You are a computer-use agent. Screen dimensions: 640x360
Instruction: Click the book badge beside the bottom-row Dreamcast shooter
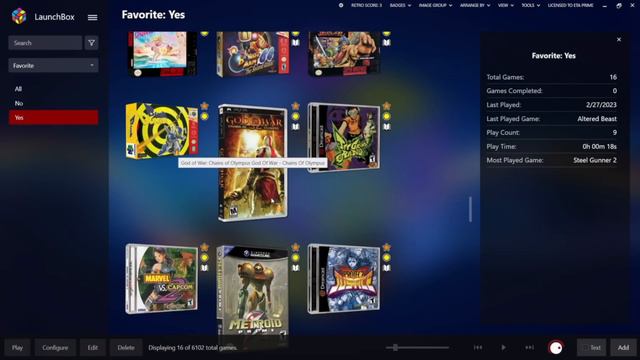pos(387,268)
